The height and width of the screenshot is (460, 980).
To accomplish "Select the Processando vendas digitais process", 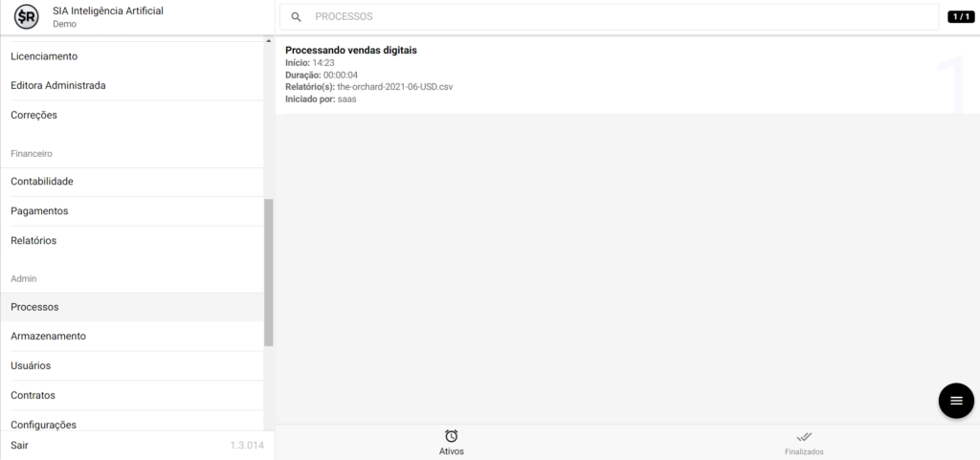I will pos(350,51).
